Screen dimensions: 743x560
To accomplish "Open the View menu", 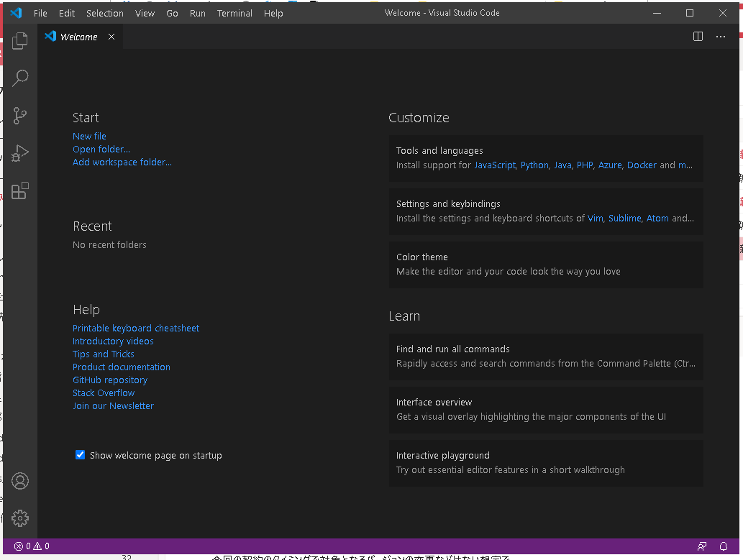I will 145,13.
